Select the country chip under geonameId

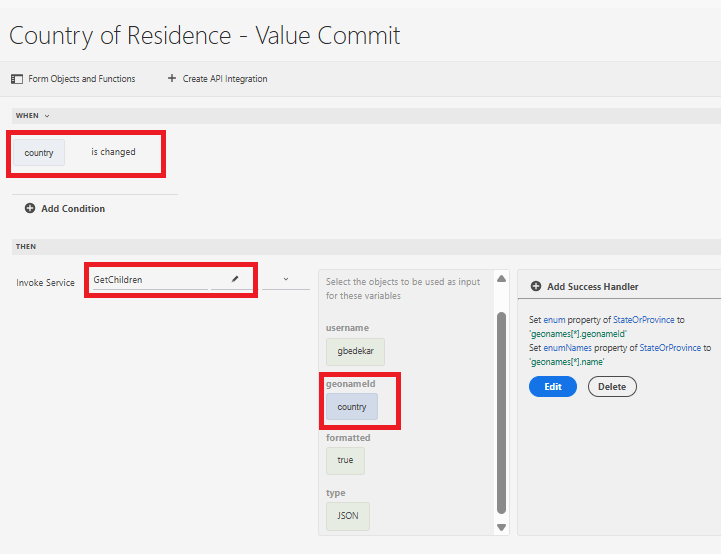(x=352, y=407)
